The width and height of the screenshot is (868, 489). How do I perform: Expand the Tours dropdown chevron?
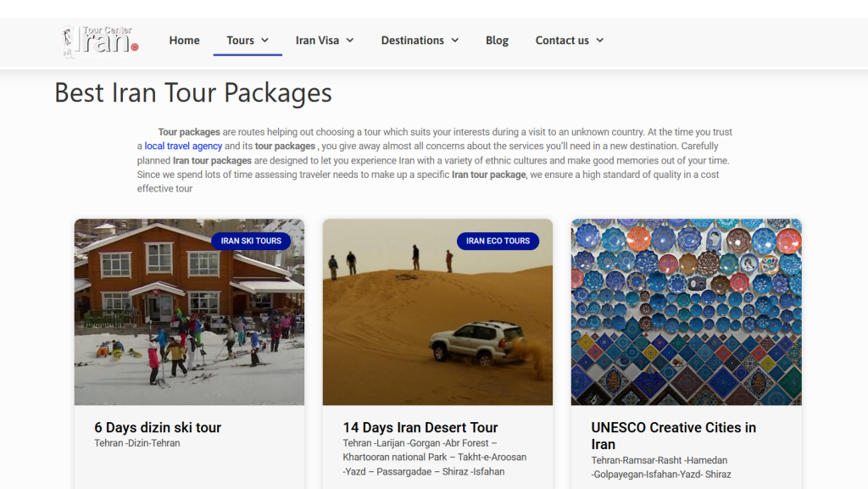tap(265, 41)
